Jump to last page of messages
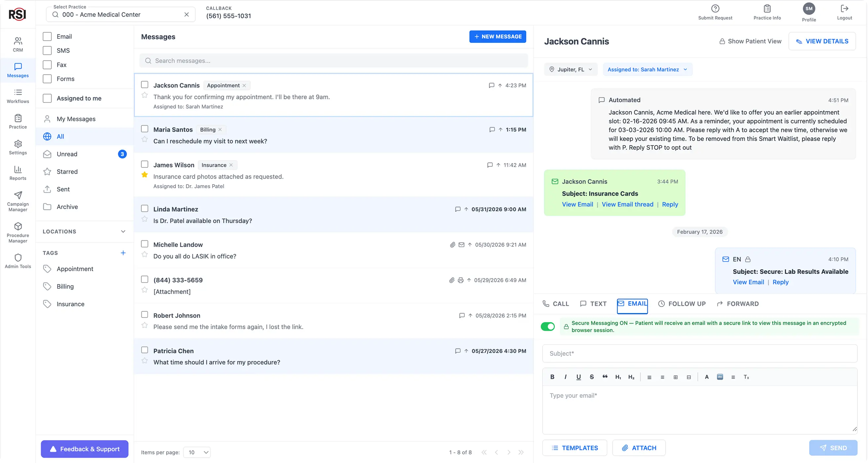The width and height of the screenshot is (868, 463). click(x=521, y=452)
